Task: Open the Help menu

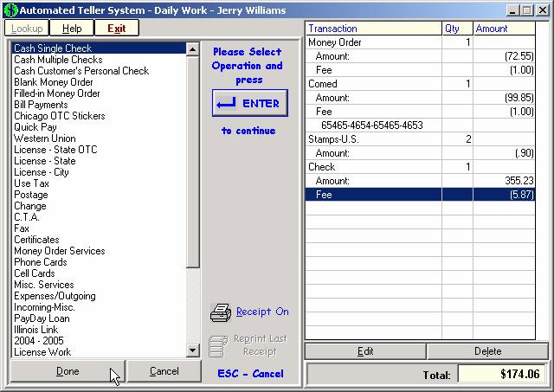Action: [72, 29]
